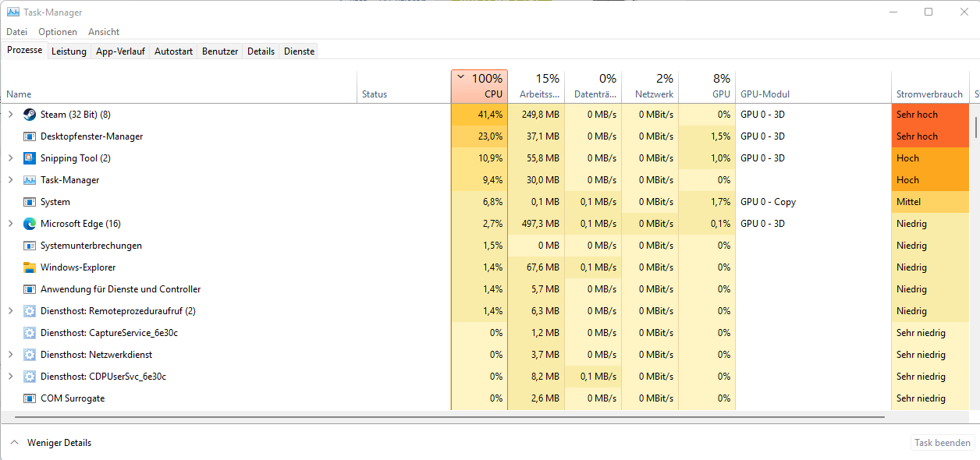Open the Optionen menu
Screen dimensions: 980x460
(x=58, y=32)
